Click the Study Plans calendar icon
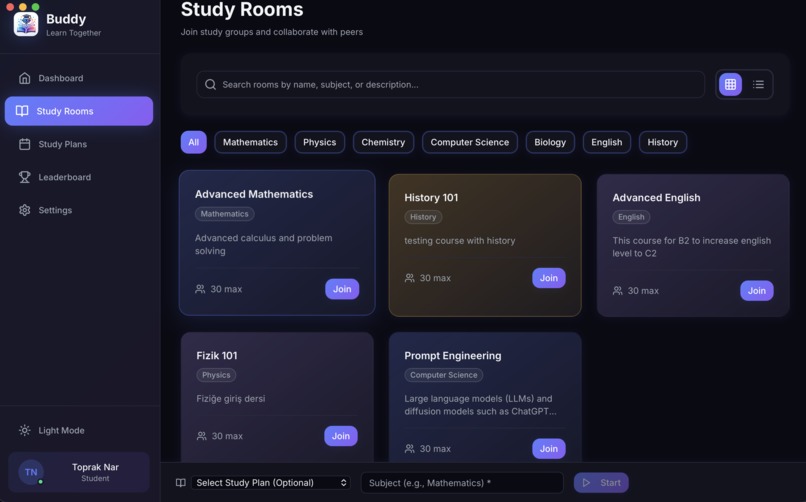Screen dimensions: 806x502 (24, 144)
